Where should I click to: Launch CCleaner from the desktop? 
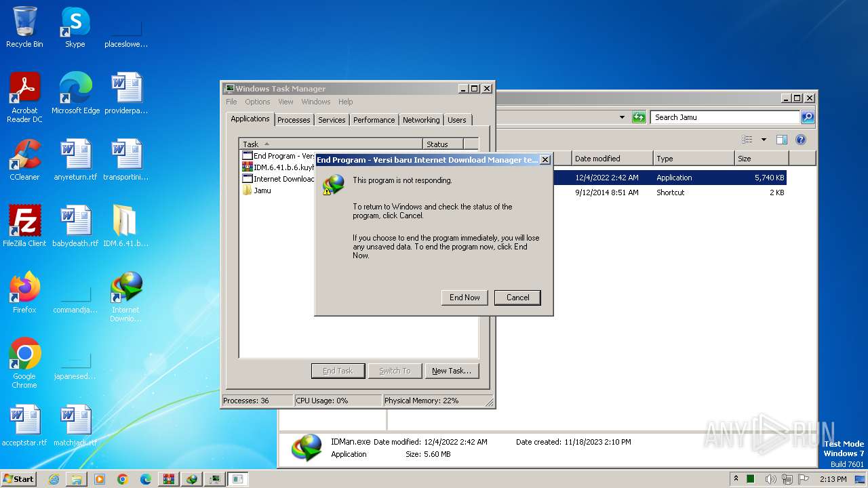[24, 160]
